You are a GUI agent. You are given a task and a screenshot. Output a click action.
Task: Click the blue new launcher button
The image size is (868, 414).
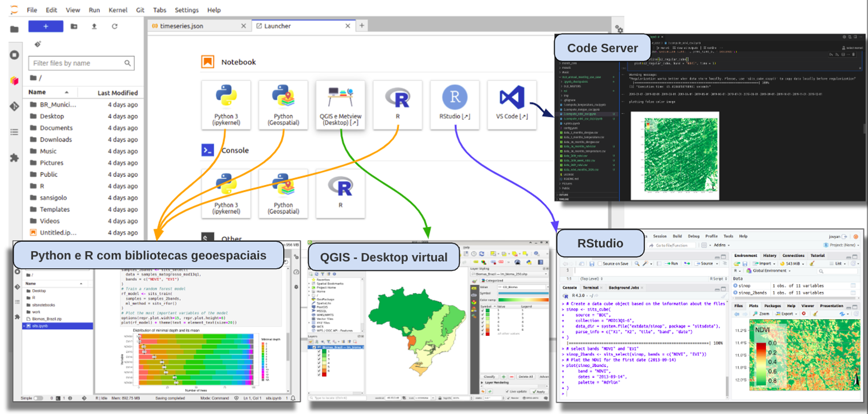tap(46, 26)
